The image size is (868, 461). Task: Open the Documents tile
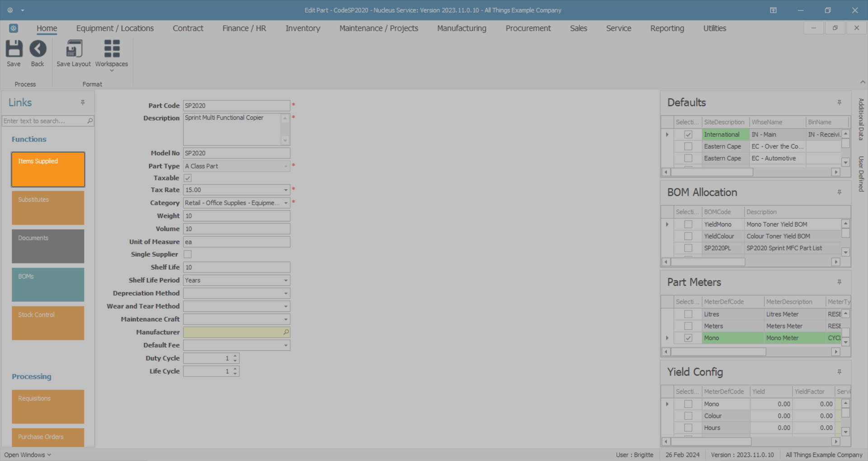pyautogui.click(x=48, y=246)
